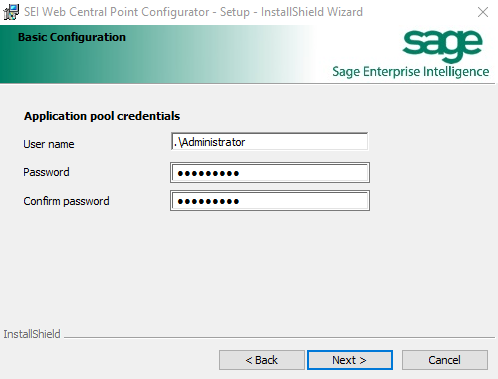Click the window title text in title bar
Image resolution: width=498 pixels, height=379 pixels.
click(x=193, y=12)
